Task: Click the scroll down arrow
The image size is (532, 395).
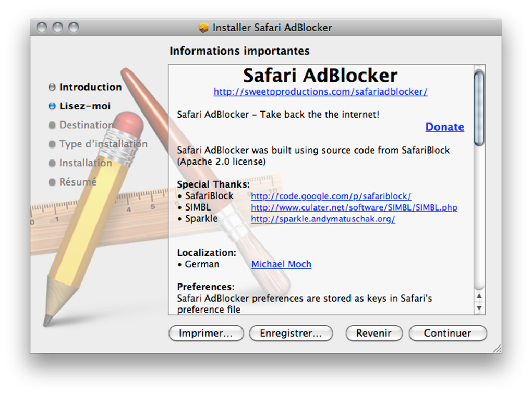Action: coord(479,308)
